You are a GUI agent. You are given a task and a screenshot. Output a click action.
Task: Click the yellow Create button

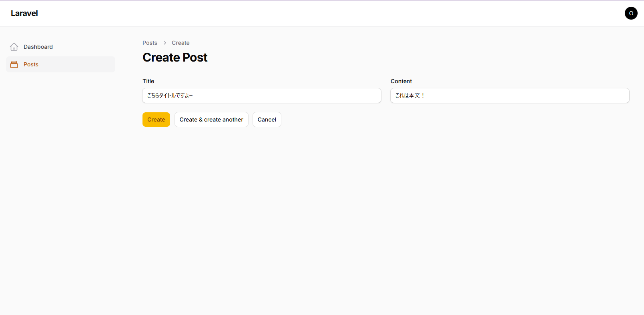156,120
